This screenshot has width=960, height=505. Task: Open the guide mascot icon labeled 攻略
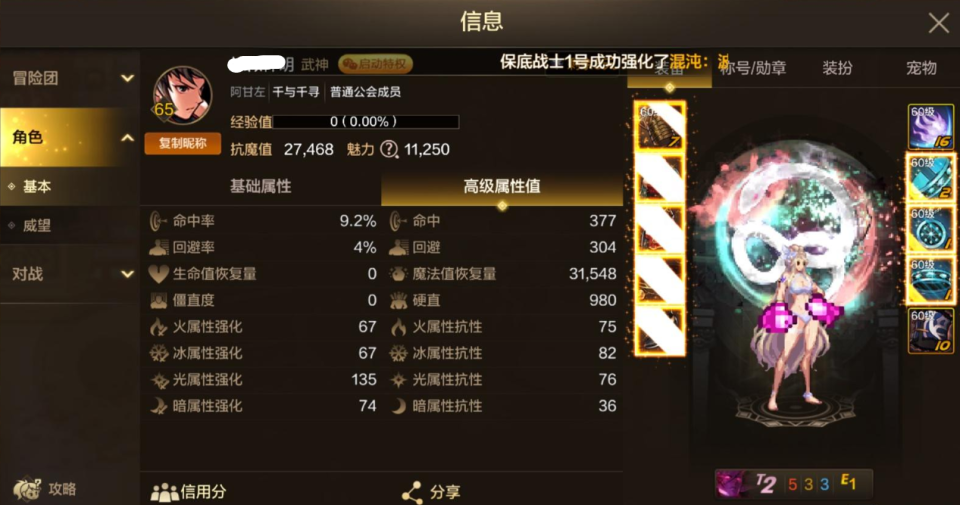[x=28, y=489]
